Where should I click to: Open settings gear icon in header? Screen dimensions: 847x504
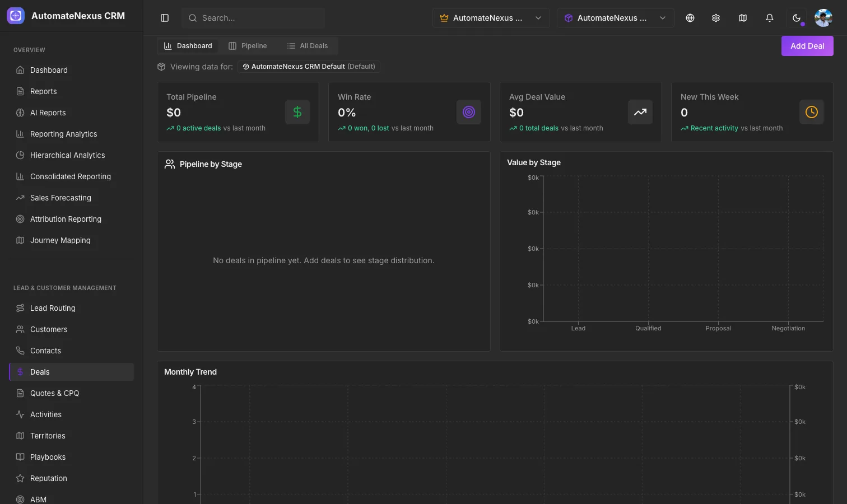[x=716, y=18]
